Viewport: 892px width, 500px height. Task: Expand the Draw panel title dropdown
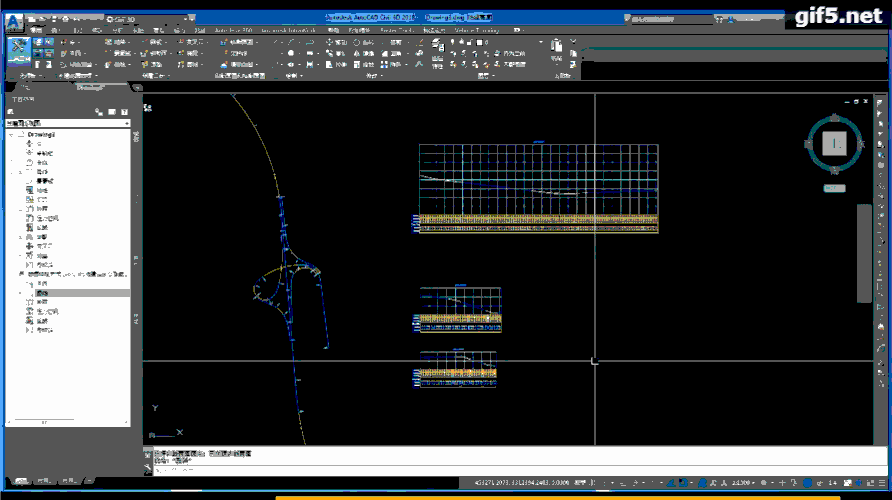tap(294, 76)
